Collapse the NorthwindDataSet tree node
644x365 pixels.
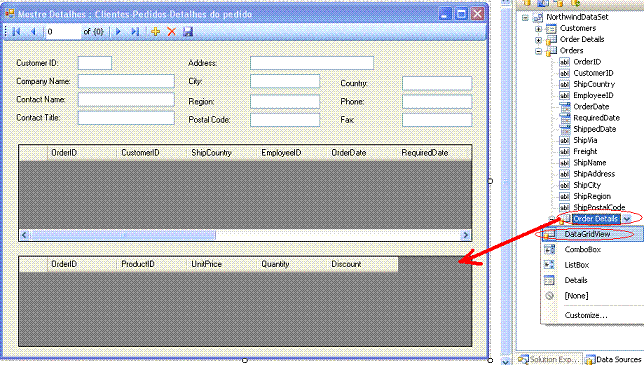525,18
